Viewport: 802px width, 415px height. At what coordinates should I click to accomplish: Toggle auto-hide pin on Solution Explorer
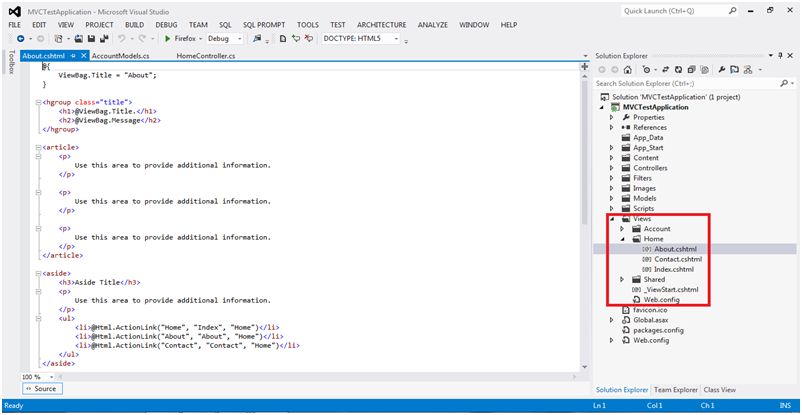781,55
